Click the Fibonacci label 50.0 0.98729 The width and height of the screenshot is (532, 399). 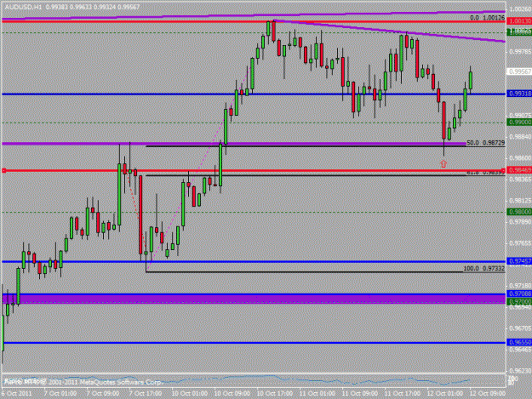tap(485, 143)
